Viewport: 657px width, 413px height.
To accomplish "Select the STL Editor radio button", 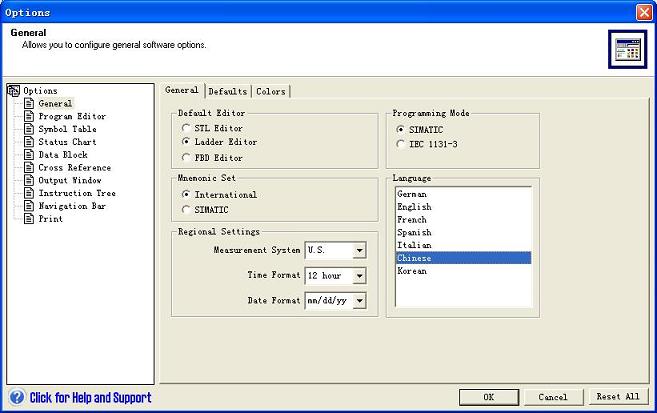I will point(186,128).
